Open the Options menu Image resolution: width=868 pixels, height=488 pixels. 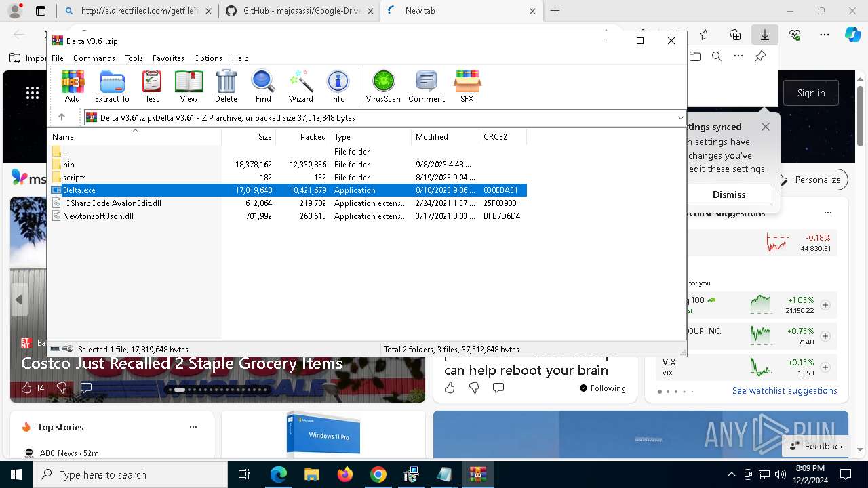tap(208, 58)
